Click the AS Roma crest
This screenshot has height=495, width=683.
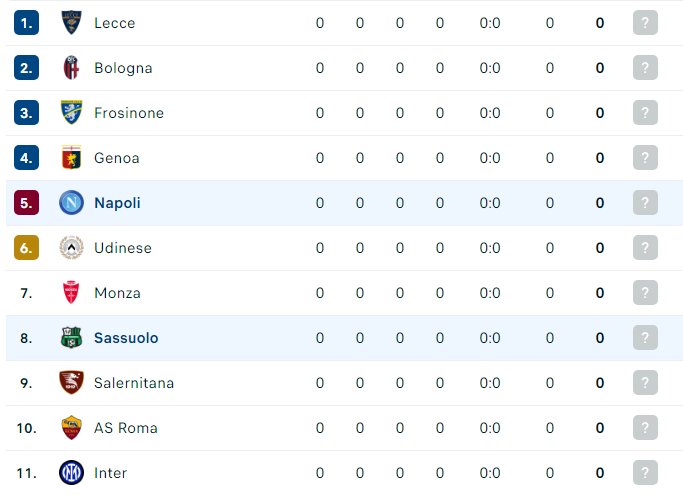pyautogui.click(x=71, y=427)
